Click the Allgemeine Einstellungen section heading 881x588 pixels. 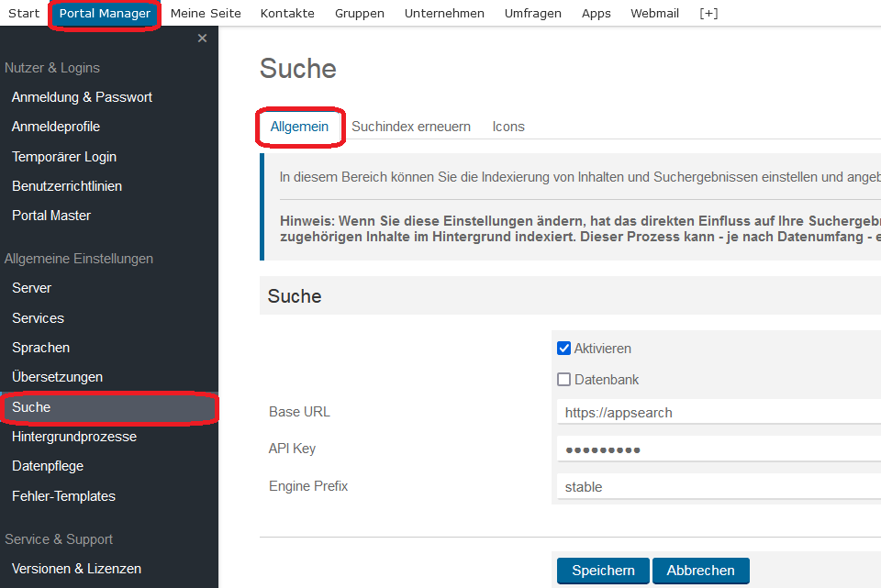pos(79,259)
